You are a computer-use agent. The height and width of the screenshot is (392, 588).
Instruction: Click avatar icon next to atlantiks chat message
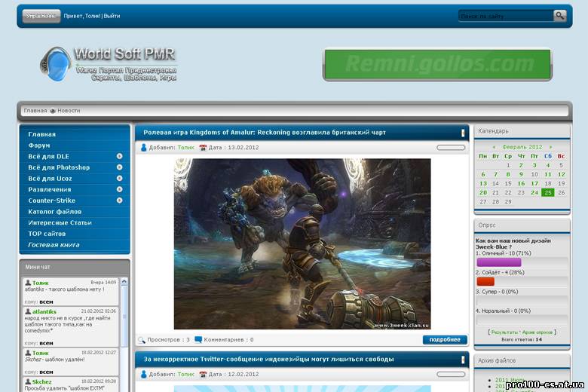point(28,311)
